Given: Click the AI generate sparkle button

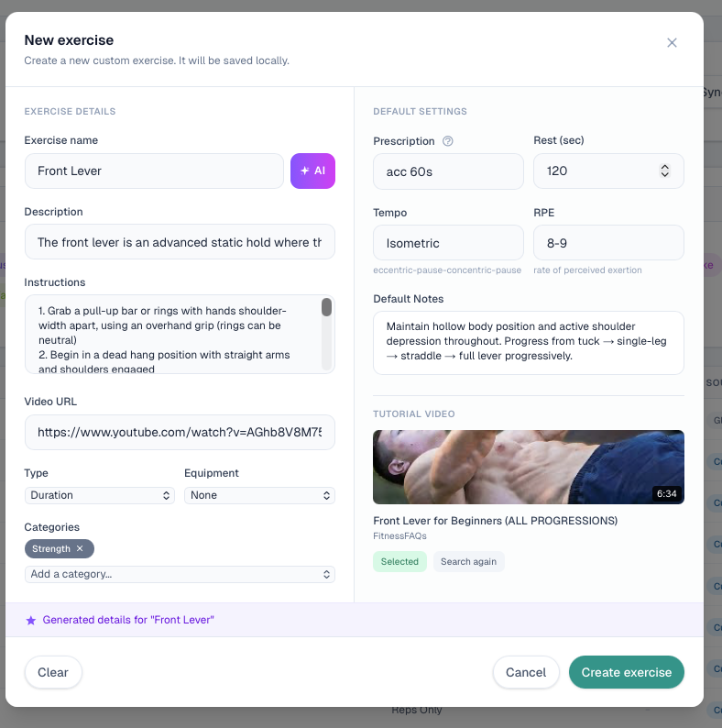Looking at the screenshot, I should coord(312,171).
